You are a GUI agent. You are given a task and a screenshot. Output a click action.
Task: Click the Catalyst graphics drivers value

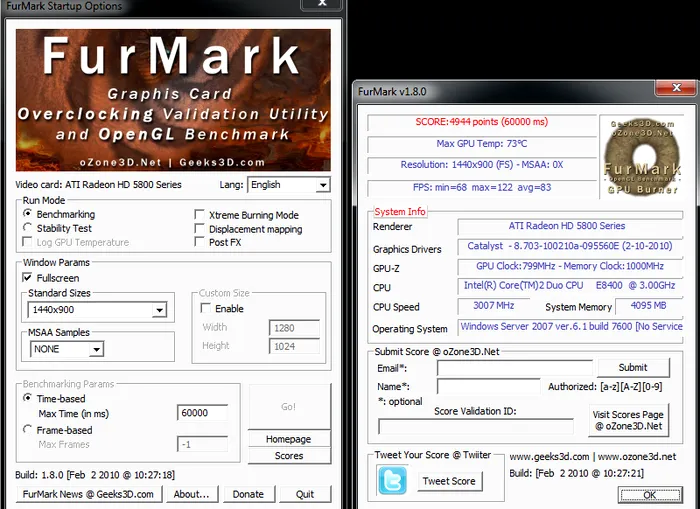pos(570,246)
